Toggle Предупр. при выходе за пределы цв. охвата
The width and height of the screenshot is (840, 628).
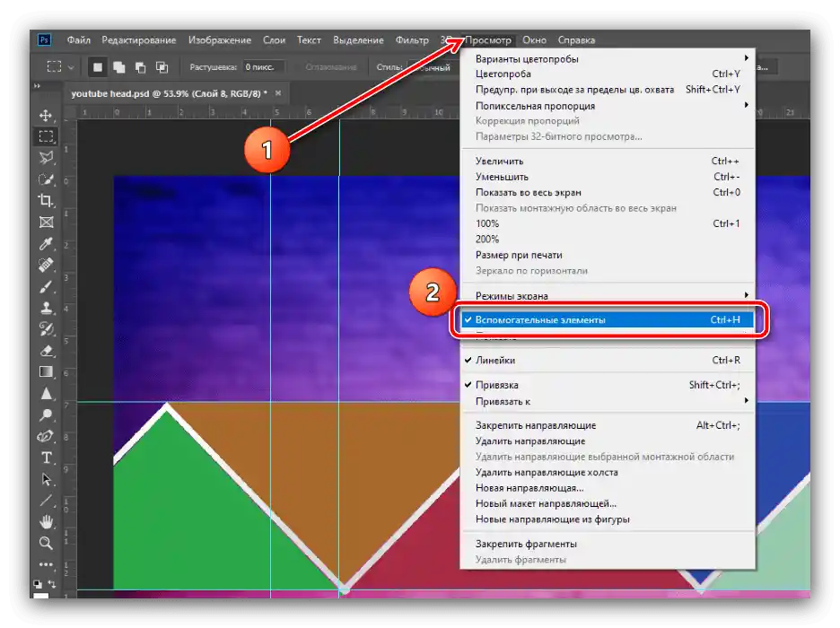pyautogui.click(x=608, y=90)
